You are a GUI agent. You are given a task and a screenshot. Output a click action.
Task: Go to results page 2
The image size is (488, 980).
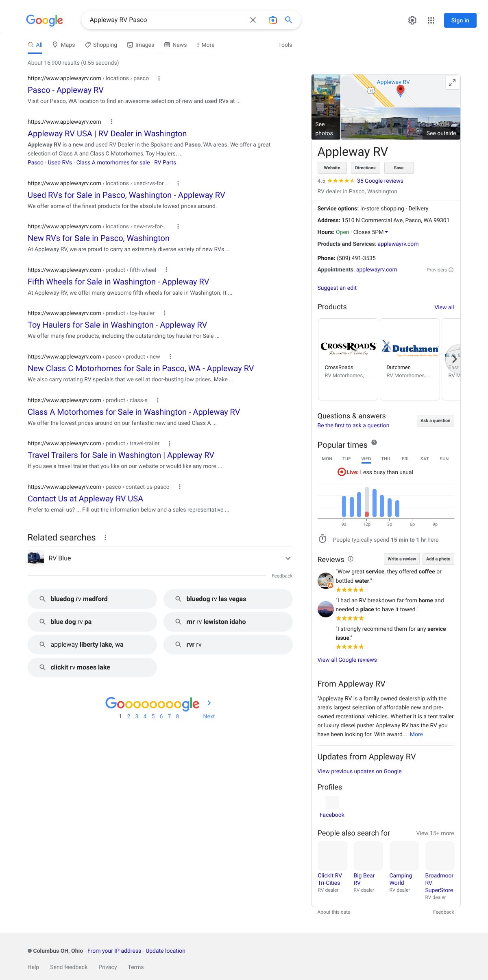click(129, 716)
